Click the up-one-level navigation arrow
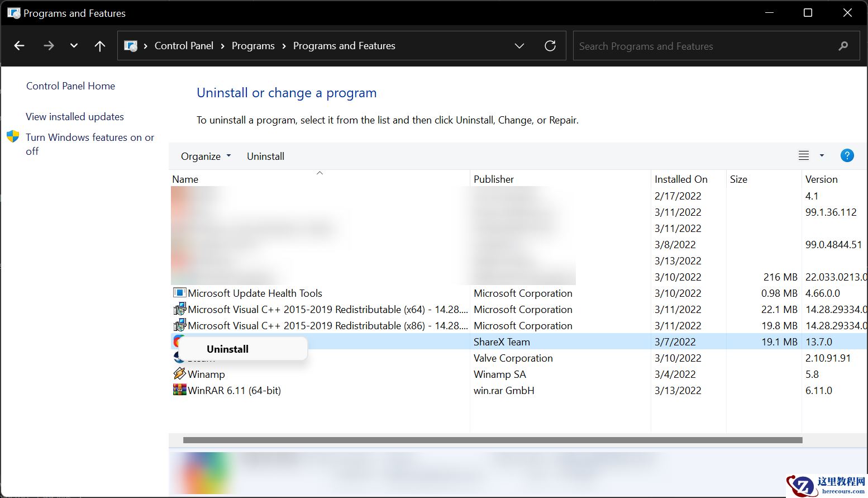The image size is (868, 498). pos(99,45)
